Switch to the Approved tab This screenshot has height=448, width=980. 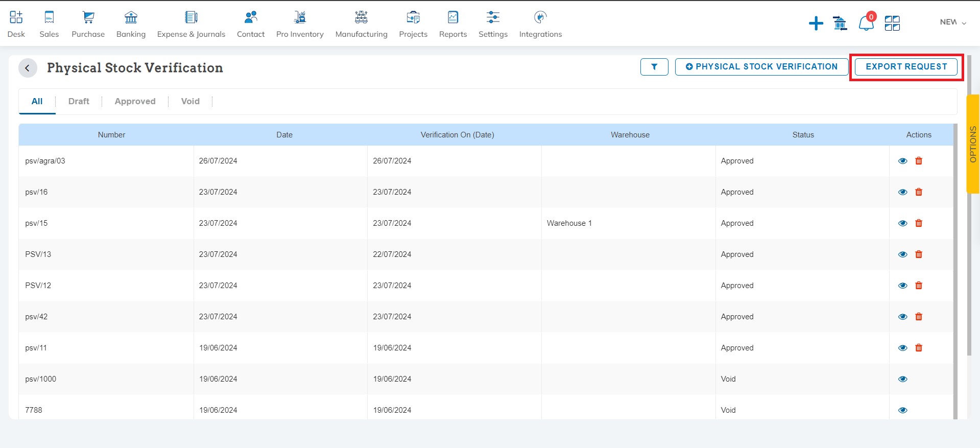[x=135, y=101]
